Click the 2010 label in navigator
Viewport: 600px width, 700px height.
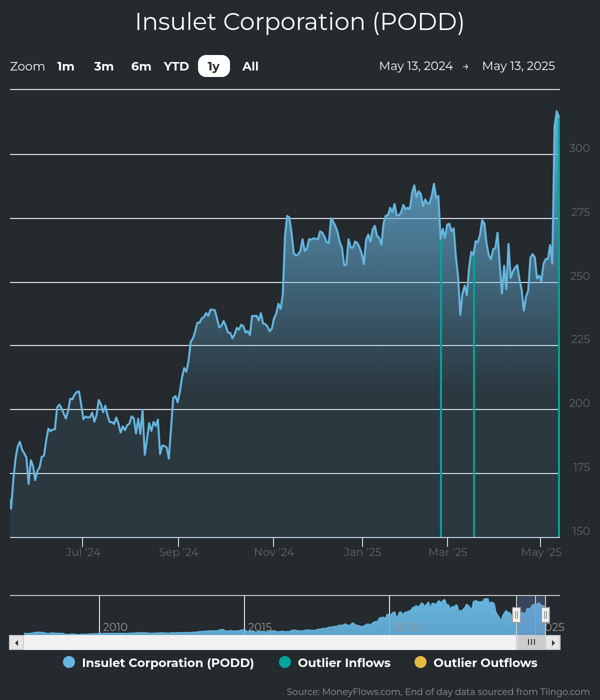tap(115, 627)
